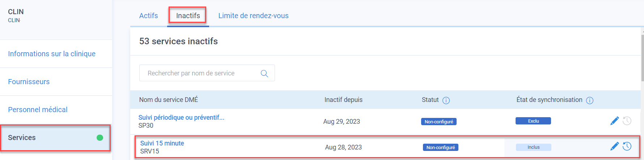
Task: Click the Inclus synchronisation badge
Action: pos(533,147)
